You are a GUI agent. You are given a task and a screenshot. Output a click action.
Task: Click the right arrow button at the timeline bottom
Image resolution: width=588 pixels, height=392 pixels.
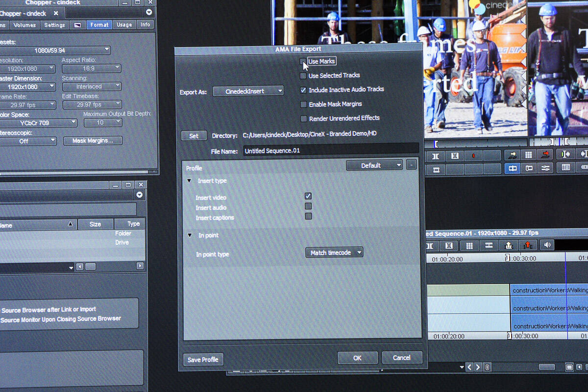478,367
